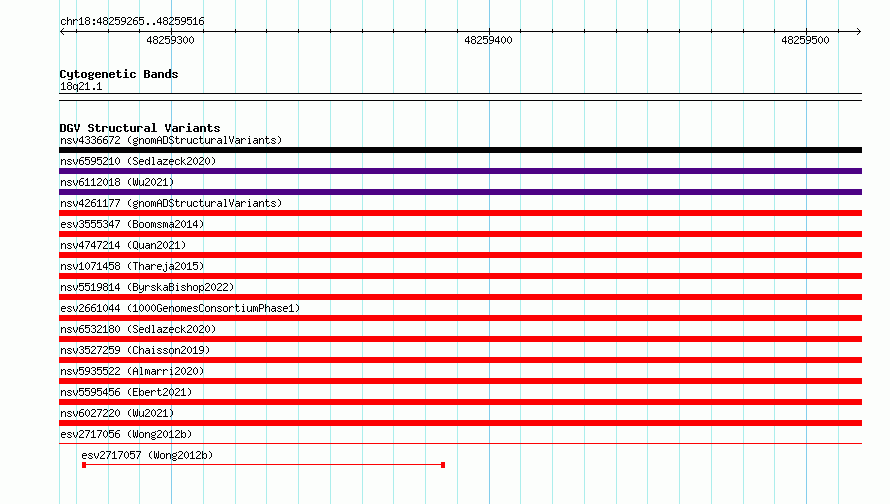Click the 18q21.1 cytogenetic band line

pyautogui.click(x=460, y=97)
